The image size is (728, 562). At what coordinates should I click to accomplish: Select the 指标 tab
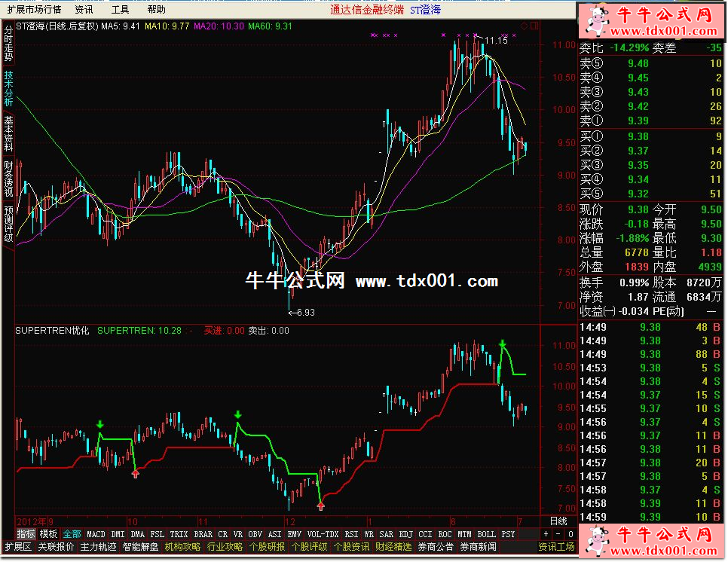click(26, 534)
